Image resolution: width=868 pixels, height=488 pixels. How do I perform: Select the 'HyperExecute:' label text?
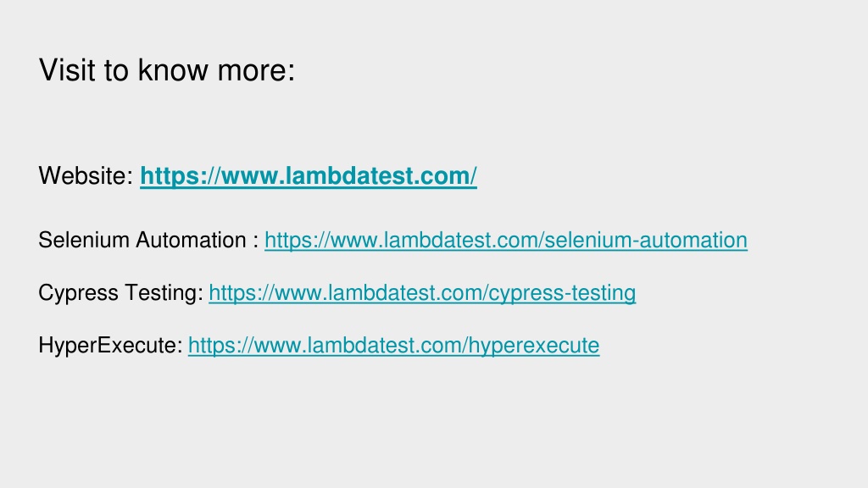pyautogui.click(x=110, y=346)
